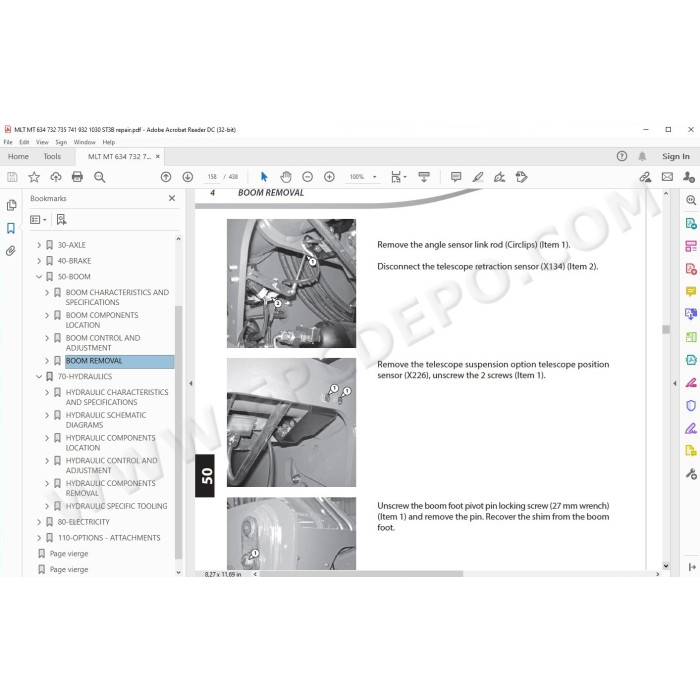Image resolution: width=700 pixels, height=700 pixels.
Task: Open the View menu
Action: tap(42, 142)
